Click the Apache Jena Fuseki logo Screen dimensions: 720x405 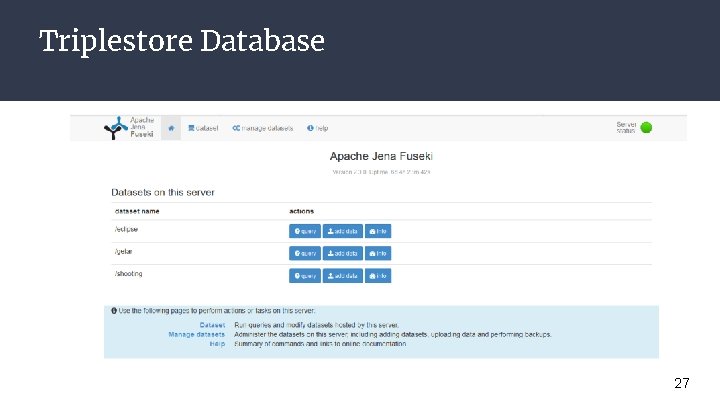[x=129, y=128]
